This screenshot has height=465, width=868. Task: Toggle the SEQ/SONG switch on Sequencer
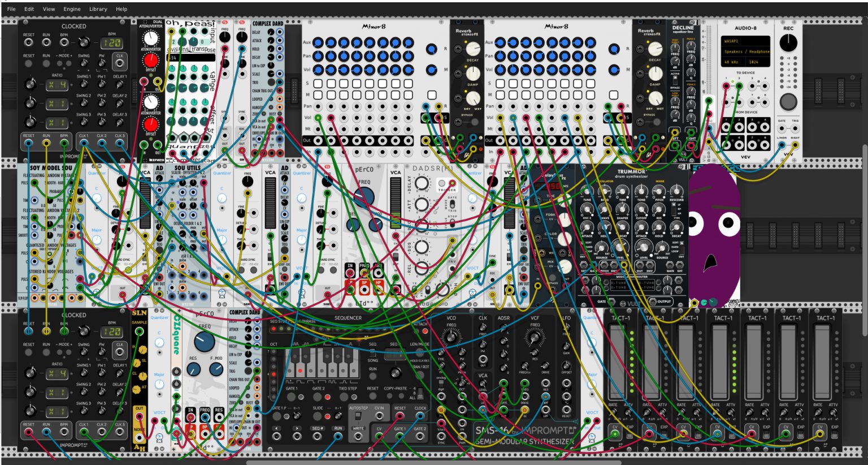[373, 354]
